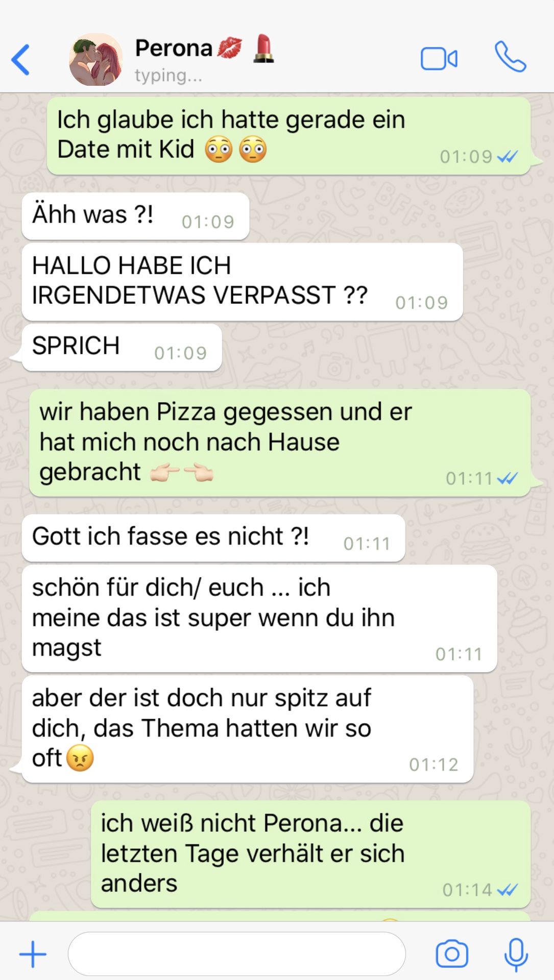Select the sent message about Date mit Kid
Image resolution: width=554 pixels, height=980 pixels.
tap(288, 136)
